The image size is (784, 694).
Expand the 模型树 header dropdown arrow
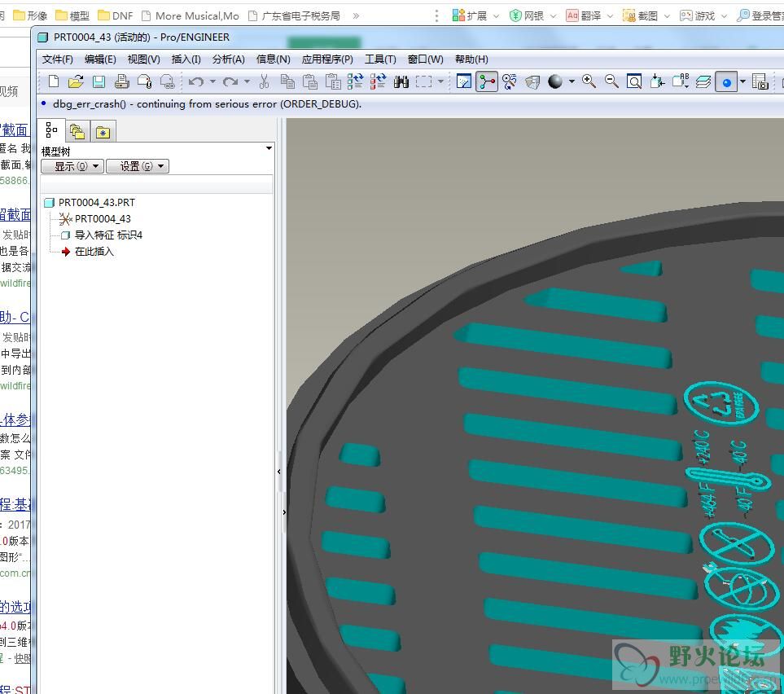coord(269,148)
